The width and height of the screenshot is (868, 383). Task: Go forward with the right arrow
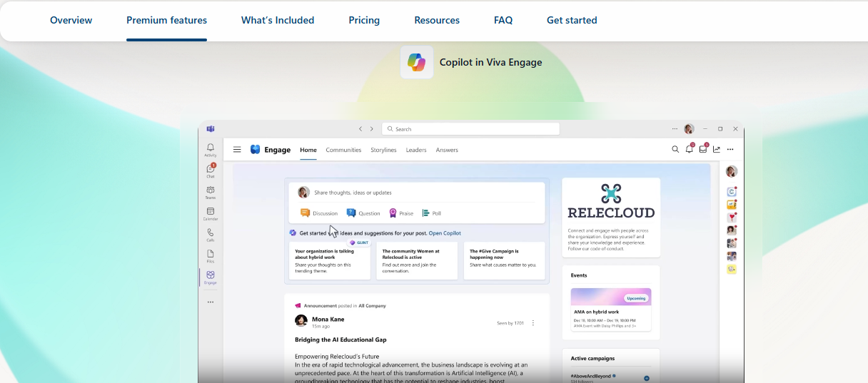[x=371, y=129]
